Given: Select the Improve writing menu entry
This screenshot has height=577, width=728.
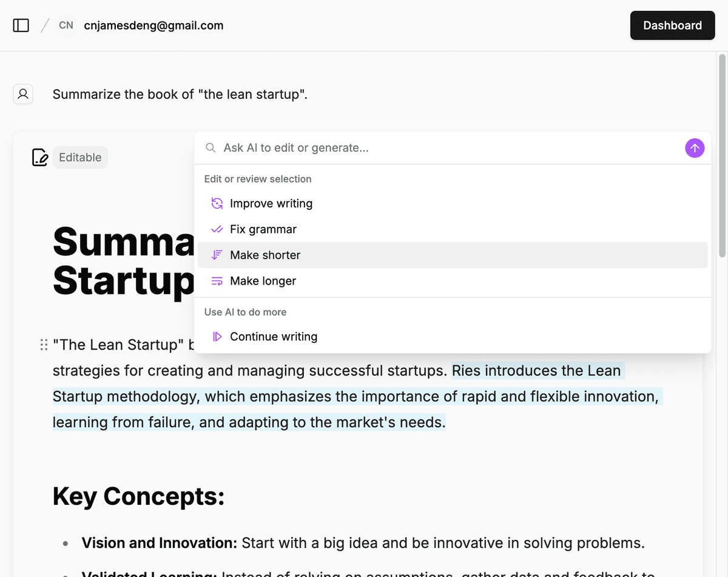Looking at the screenshot, I should (271, 204).
